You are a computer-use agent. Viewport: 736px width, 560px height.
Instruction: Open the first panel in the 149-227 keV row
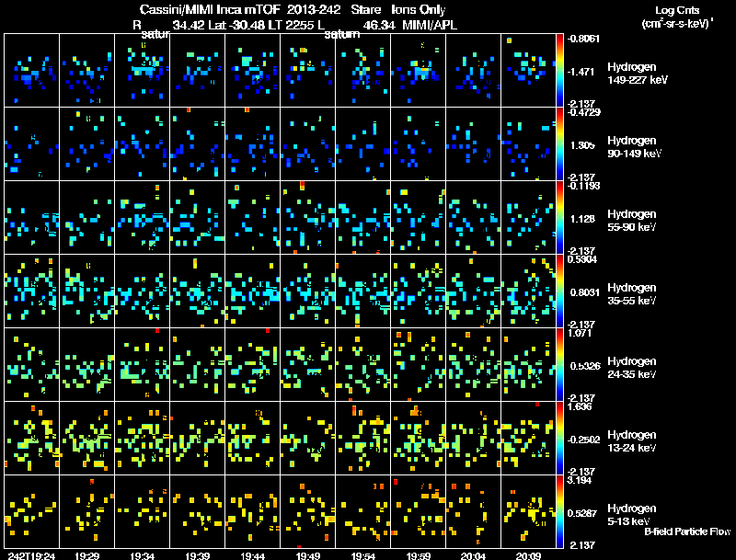coord(31,70)
